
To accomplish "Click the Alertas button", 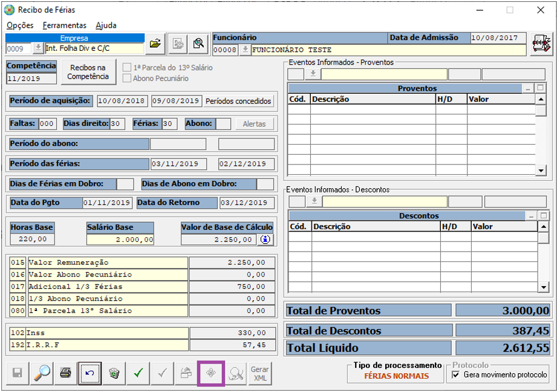I will (x=255, y=123).
